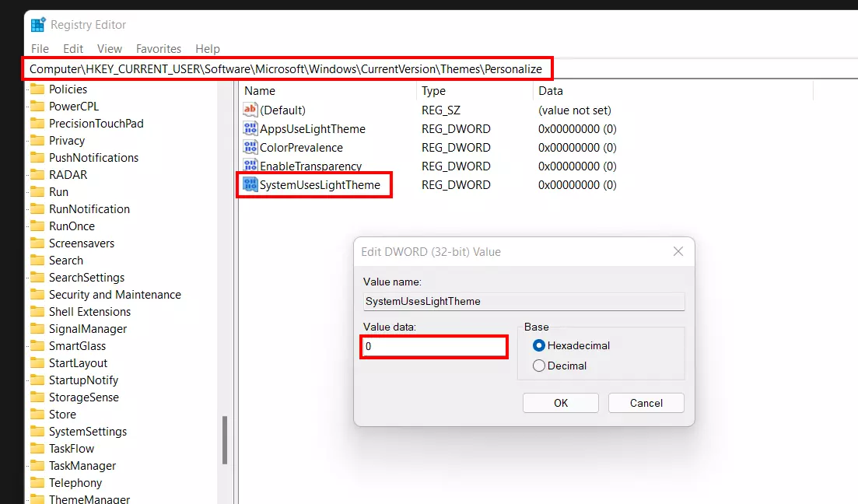Click the EnableTransparency DWORD icon
858x504 pixels.
250,166
